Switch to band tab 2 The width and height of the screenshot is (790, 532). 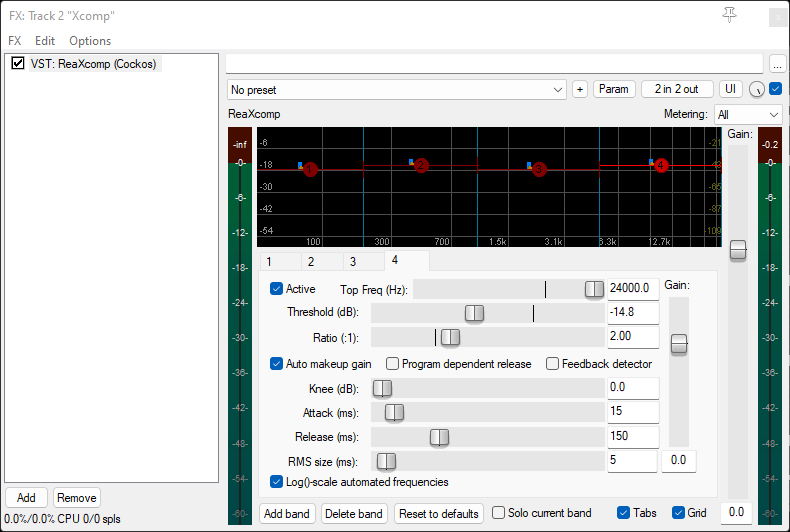tap(322, 261)
